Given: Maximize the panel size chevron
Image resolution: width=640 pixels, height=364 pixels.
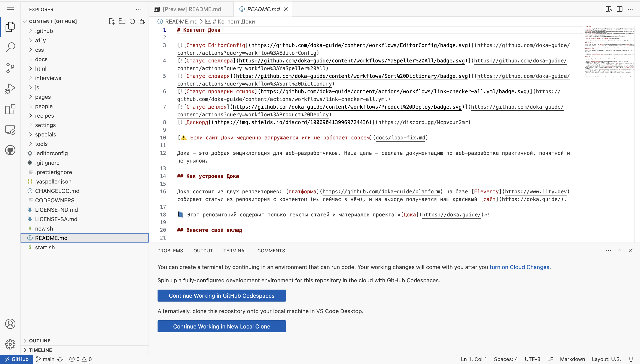Looking at the screenshot, I should pos(619,250).
